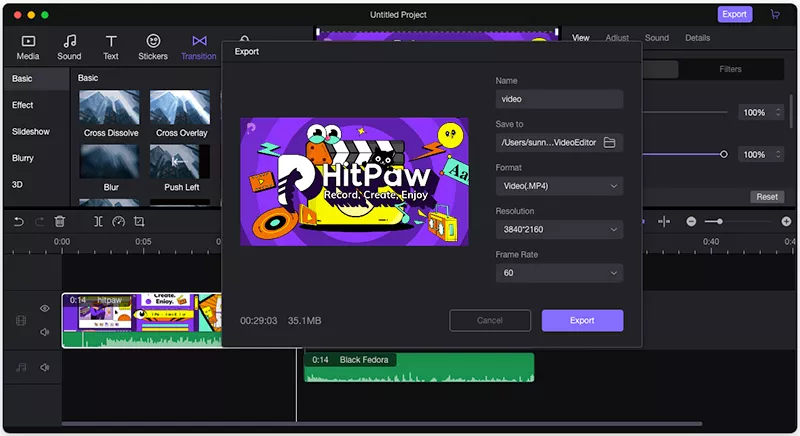Click the fit timeline icon
The width and height of the screenshot is (800, 436).
pyautogui.click(x=664, y=221)
